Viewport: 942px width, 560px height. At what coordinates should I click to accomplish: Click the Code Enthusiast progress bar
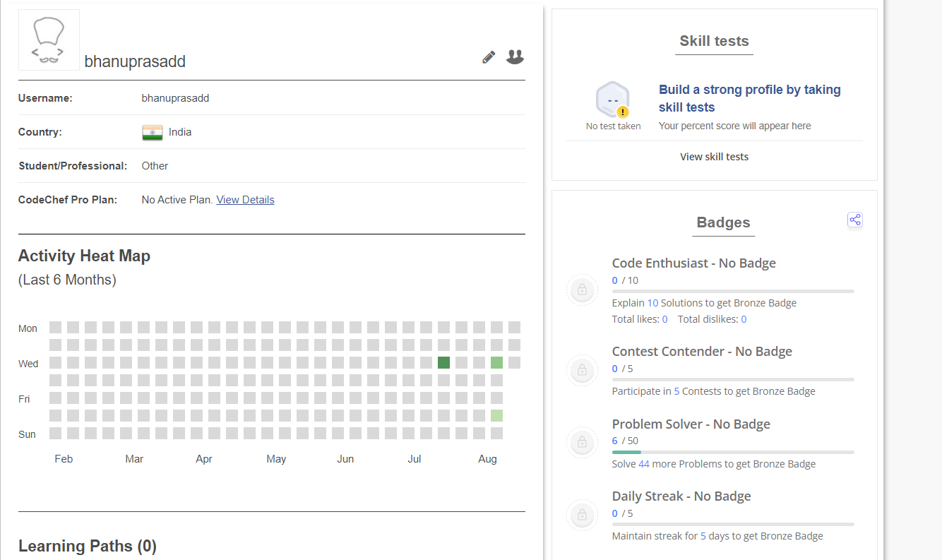pyautogui.click(x=732, y=291)
